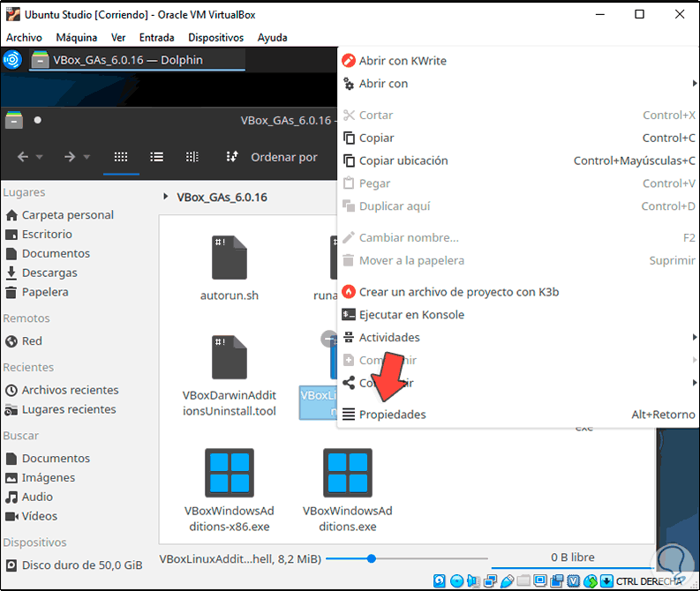Click the Ubuntu Studio launcher icon
The image size is (700, 591).
[12, 60]
